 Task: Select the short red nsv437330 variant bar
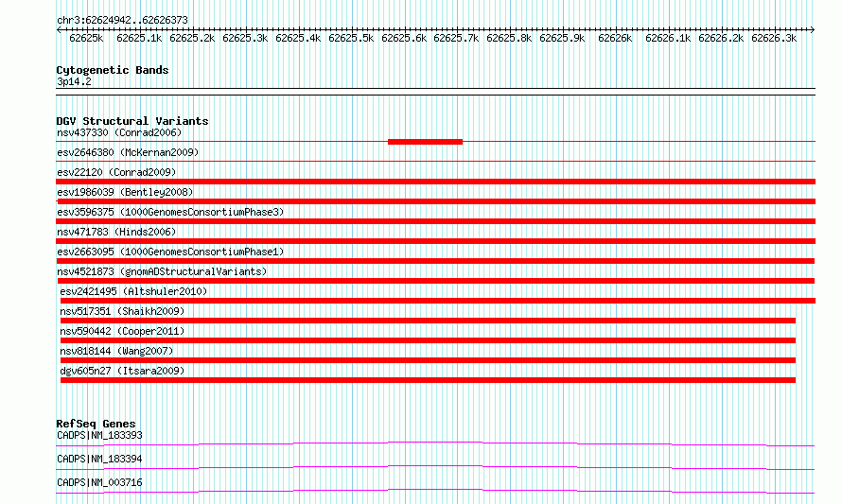[425, 142]
